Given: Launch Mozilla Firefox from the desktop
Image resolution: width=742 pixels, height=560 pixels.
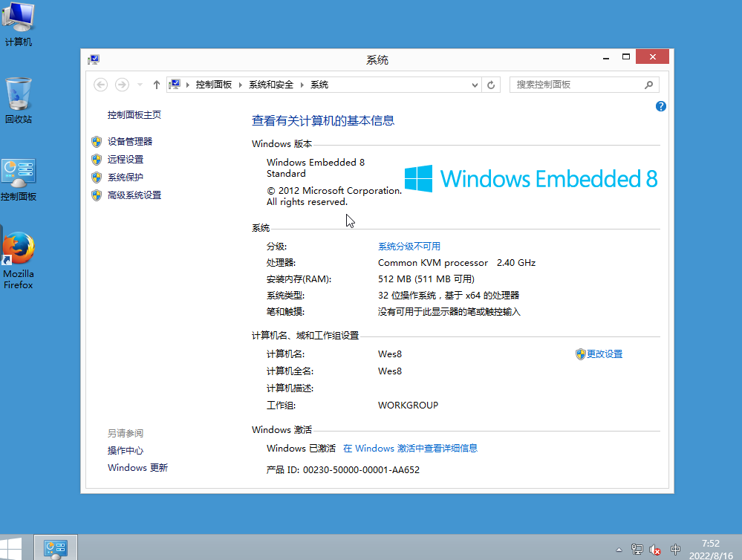Looking at the screenshot, I should click(19, 261).
